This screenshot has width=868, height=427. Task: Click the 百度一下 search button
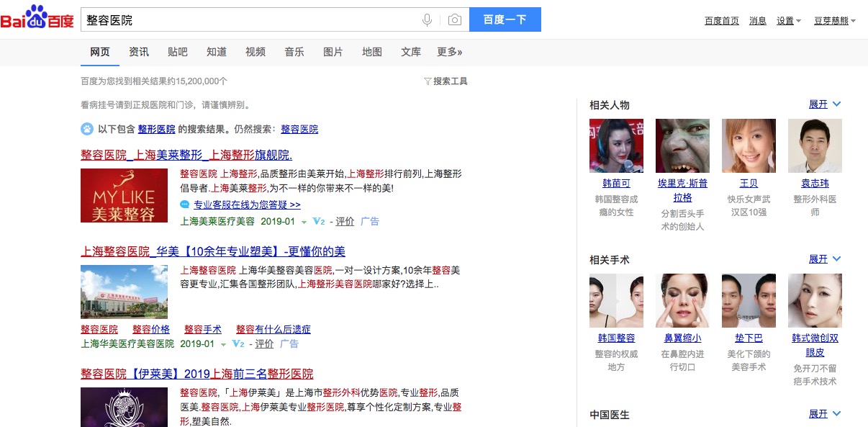[505, 20]
